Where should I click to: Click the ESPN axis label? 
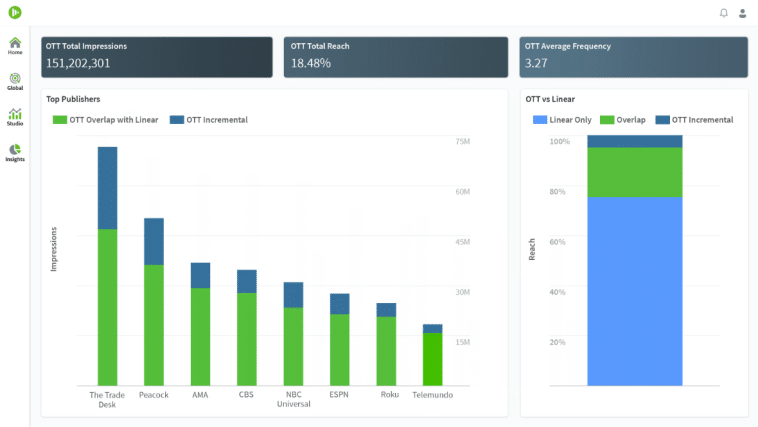[x=339, y=395]
